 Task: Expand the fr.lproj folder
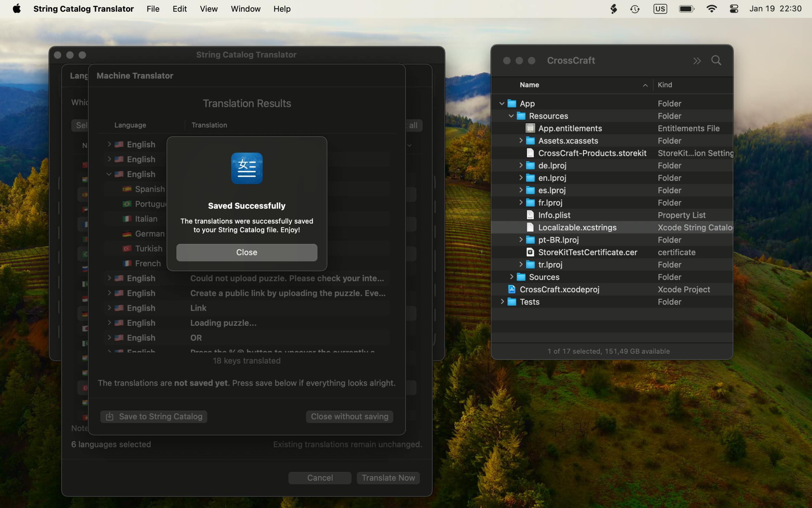point(521,203)
